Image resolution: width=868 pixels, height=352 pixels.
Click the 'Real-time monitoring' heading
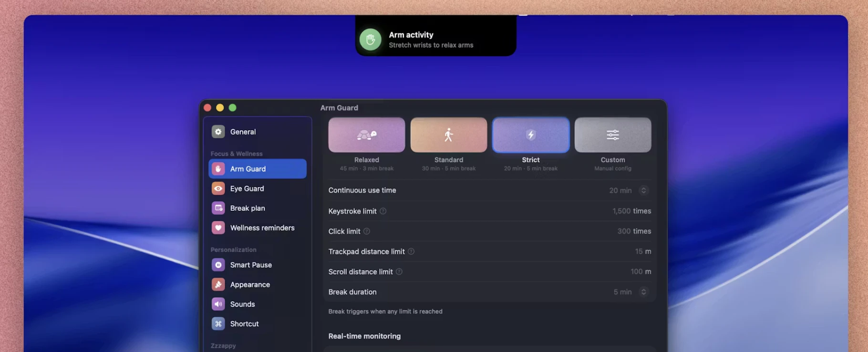[x=364, y=336]
